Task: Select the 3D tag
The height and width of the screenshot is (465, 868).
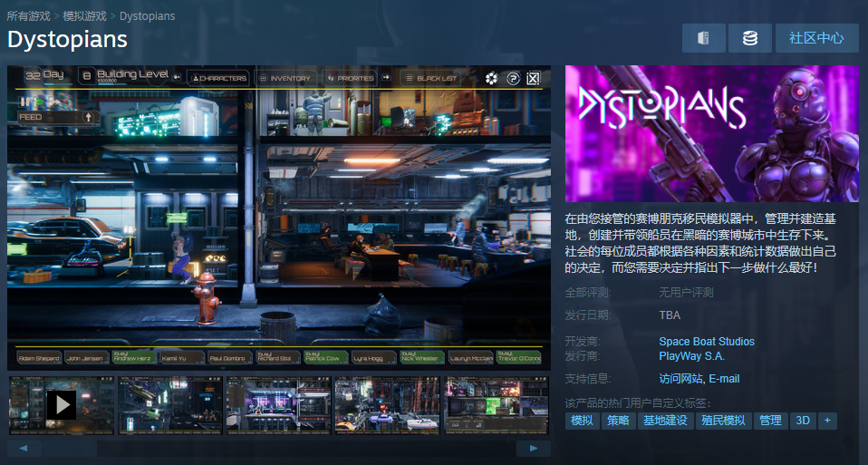Action: click(x=803, y=421)
